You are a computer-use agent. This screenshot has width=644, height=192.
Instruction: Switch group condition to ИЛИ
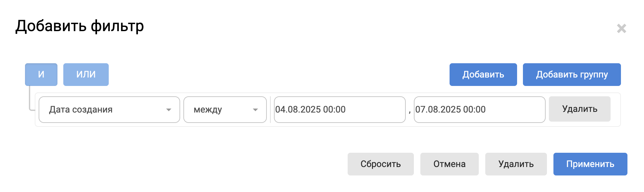pyautogui.click(x=86, y=75)
